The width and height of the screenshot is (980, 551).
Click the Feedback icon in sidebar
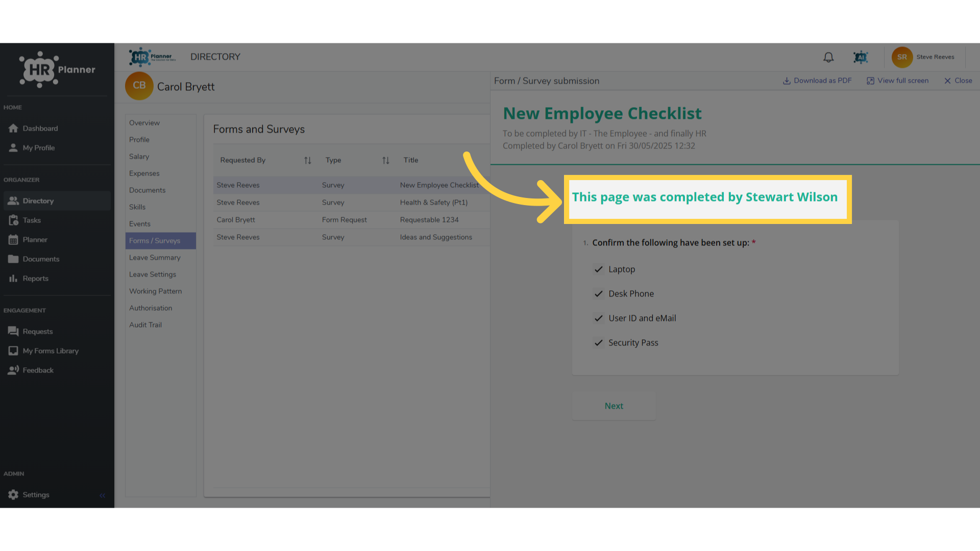(x=13, y=370)
